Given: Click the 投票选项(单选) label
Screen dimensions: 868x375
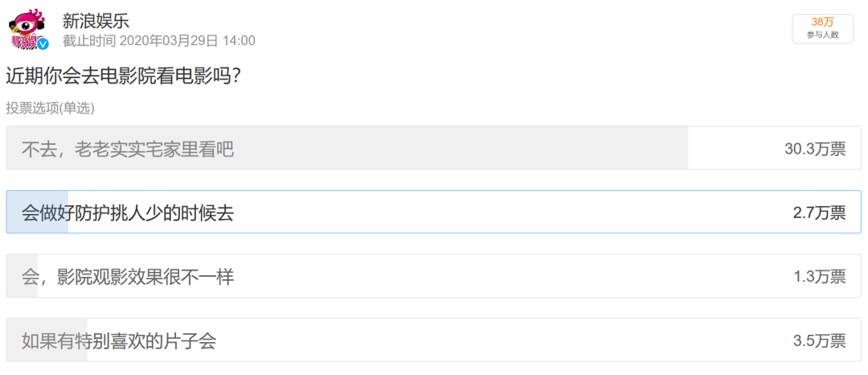Looking at the screenshot, I should [51, 108].
